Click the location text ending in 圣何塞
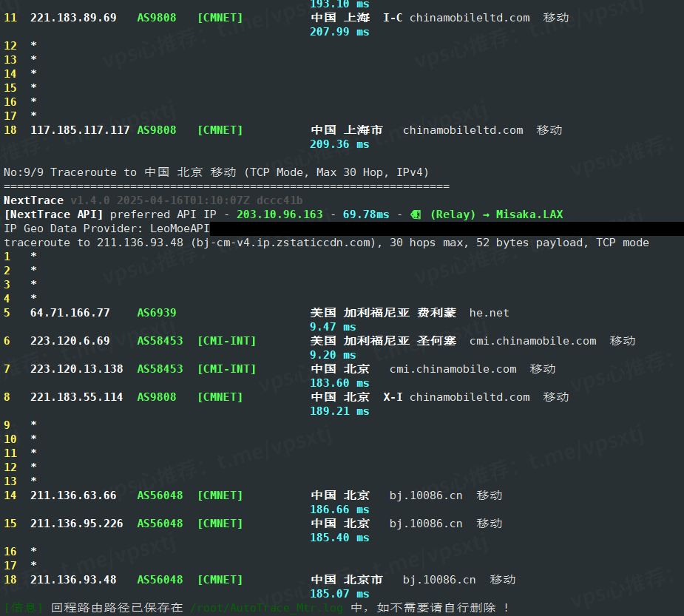Image resolution: width=684 pixels, height=616 pixels. [x=384, y=341]
